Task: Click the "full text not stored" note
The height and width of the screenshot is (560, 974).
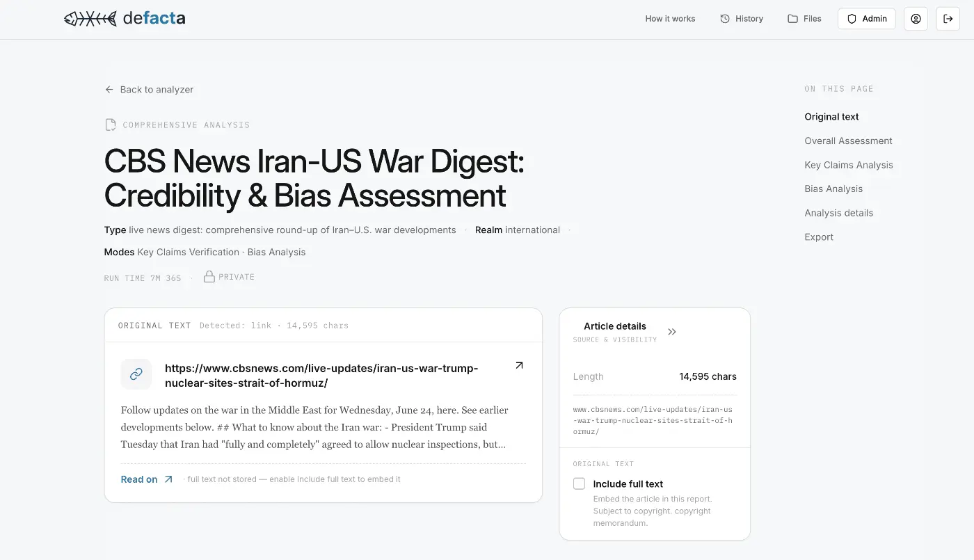Action: tap(294, 479)
